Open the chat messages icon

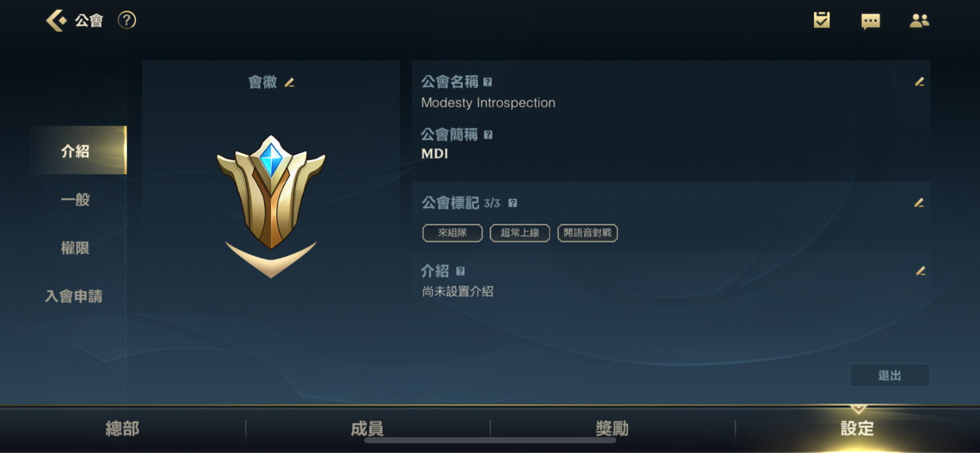(870, 21)
